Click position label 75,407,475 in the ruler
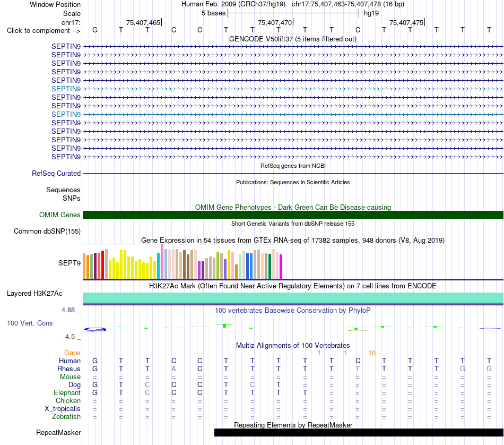504x445 pixels. (x=406, y=22)
